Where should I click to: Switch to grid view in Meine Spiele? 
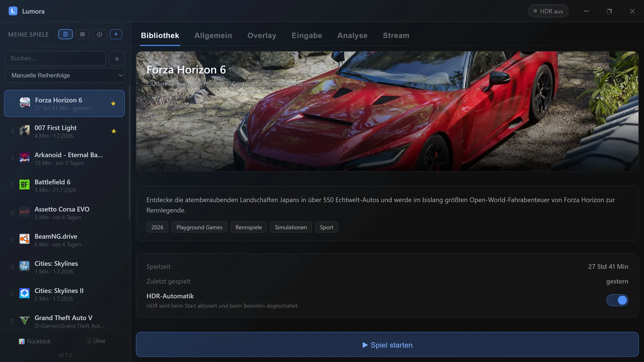(x=82, y=34)
